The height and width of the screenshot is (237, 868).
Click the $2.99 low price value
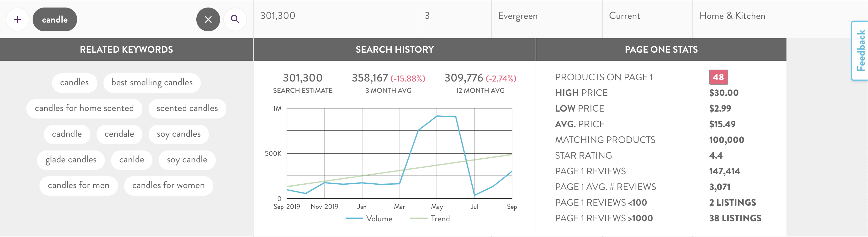tap(720, 108)
